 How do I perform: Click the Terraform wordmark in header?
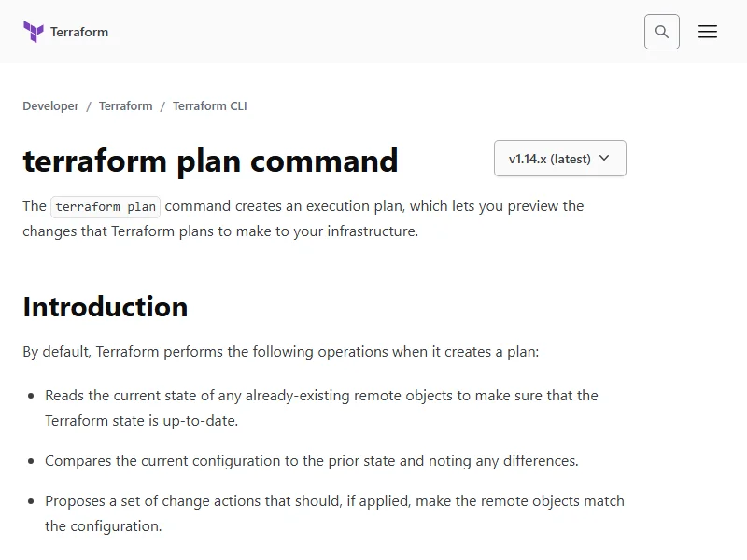pos(79,32)
